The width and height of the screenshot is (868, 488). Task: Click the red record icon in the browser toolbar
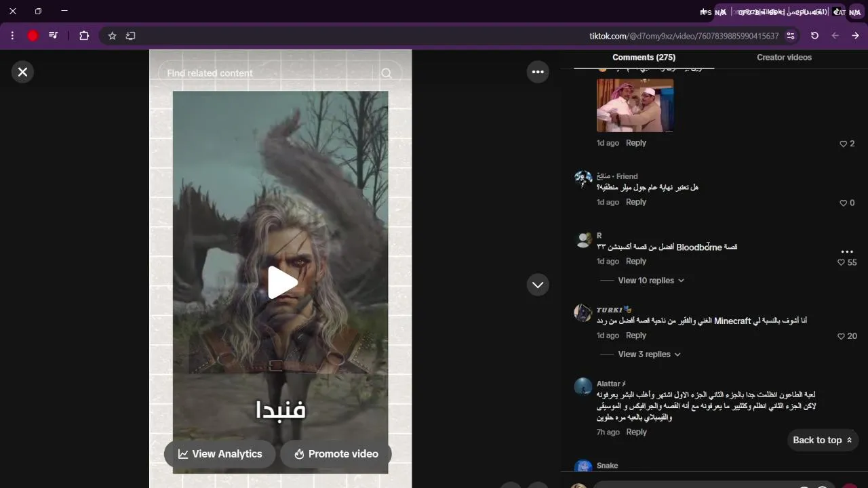33,35
